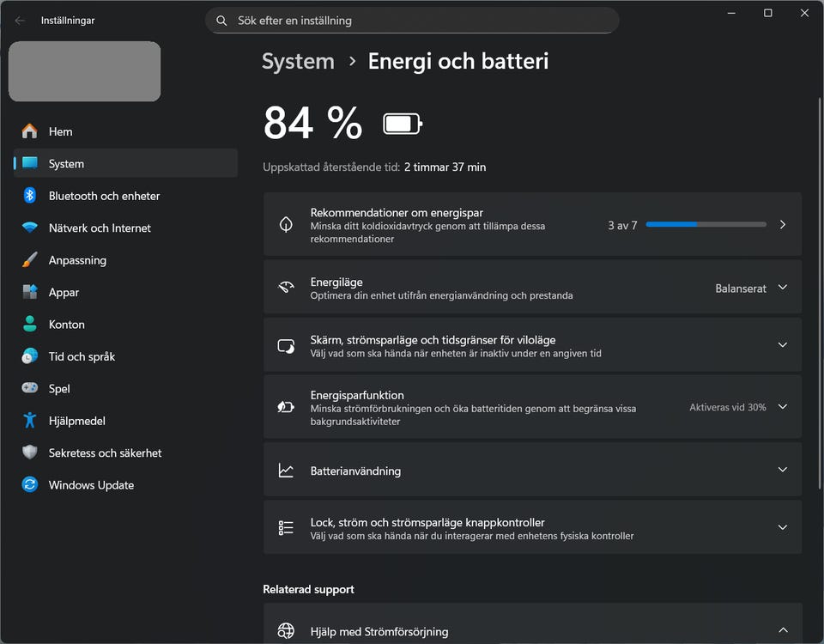Click the Konton person icon
The height and width of the screenshot is (644, 824).
click(x=29, y=324)
